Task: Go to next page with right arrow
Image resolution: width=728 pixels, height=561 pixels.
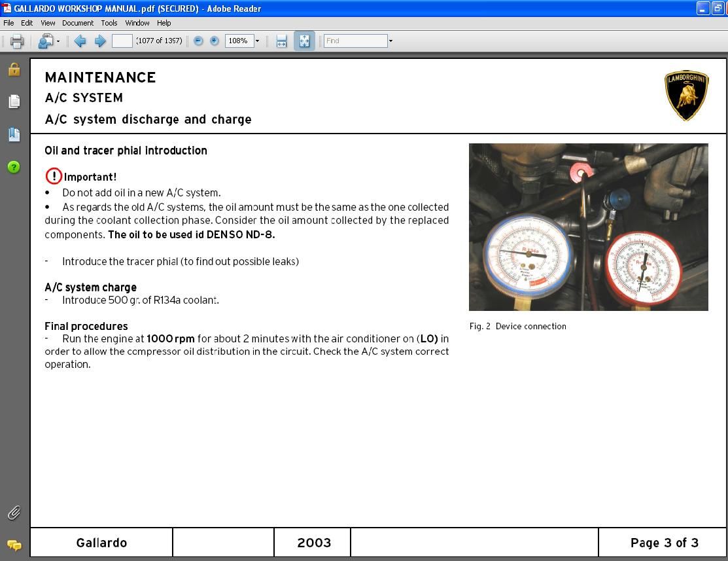Action: 100,41
